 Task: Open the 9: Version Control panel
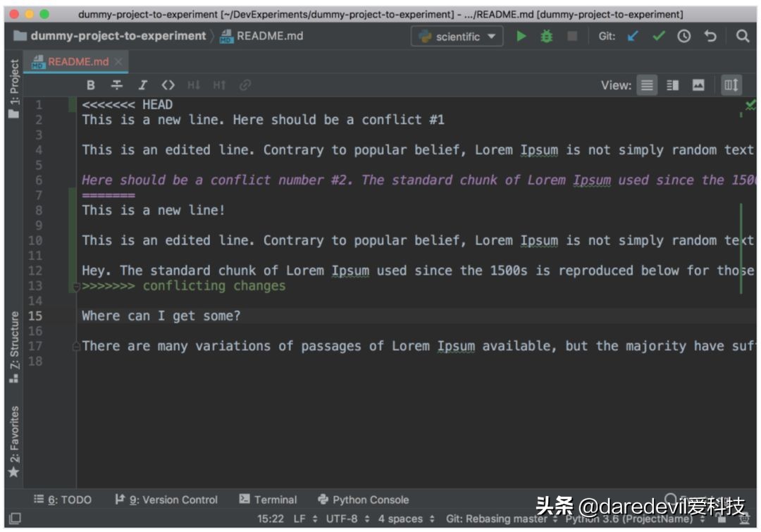(167, 500)
